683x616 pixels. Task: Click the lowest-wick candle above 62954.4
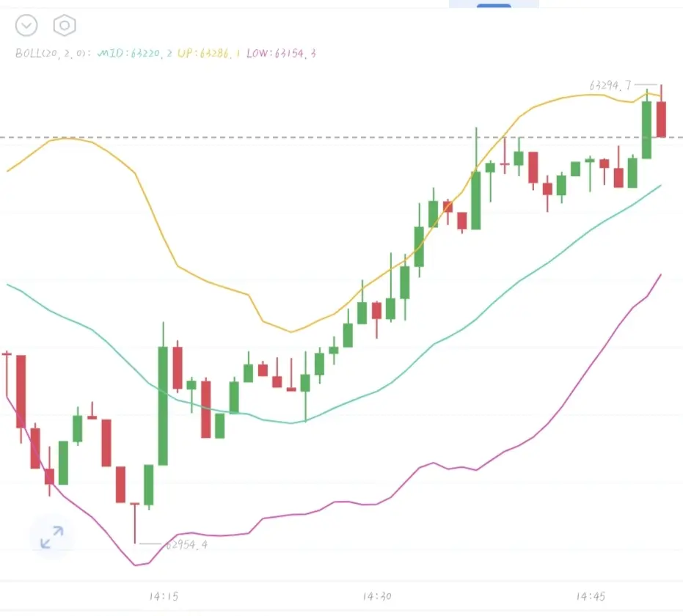point(134,522)
